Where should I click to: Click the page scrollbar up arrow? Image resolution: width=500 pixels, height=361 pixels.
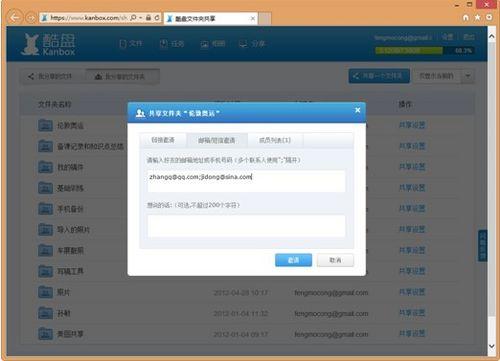point(492,36)
